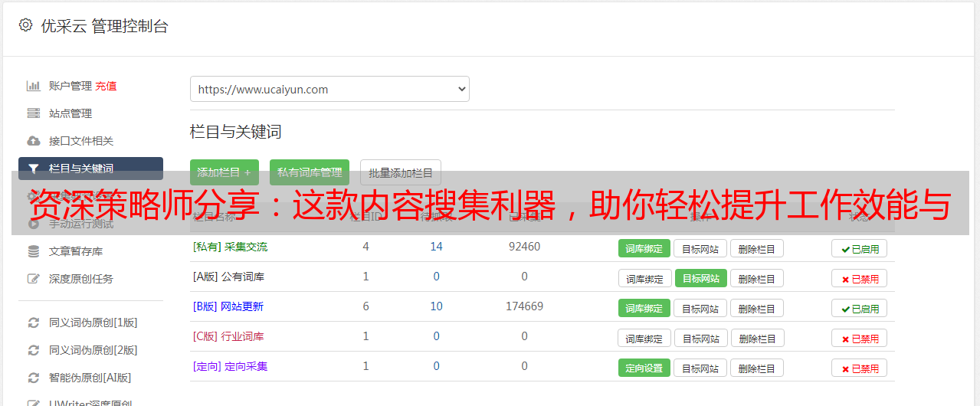Click the red 充值 recharge link
The width and height of the screenshot is (980, 406).
106,86
